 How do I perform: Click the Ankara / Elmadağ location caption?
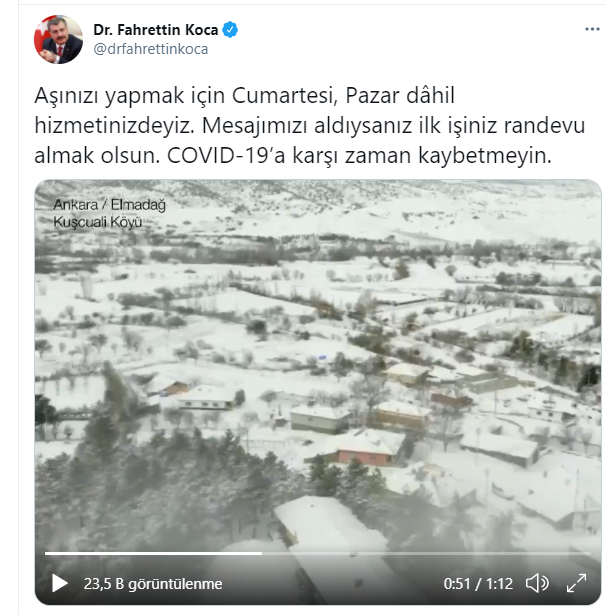pyautogui.click(x=110, y=205)
